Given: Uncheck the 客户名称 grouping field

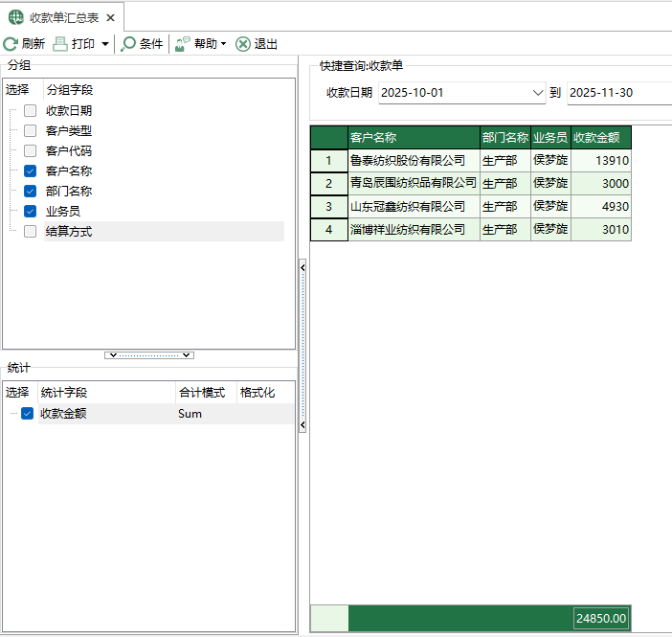Looking at the screenshot, I should click(30, 171).
